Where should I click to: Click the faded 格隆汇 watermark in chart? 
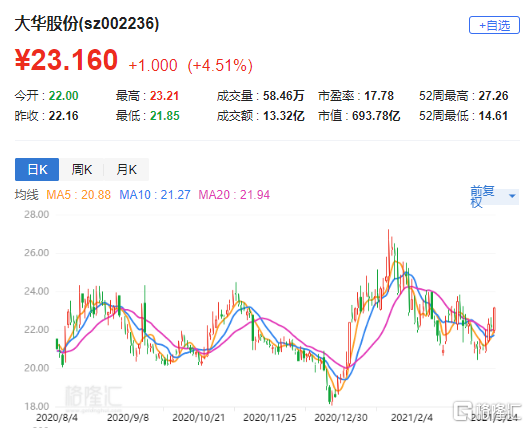click(93, 396)
